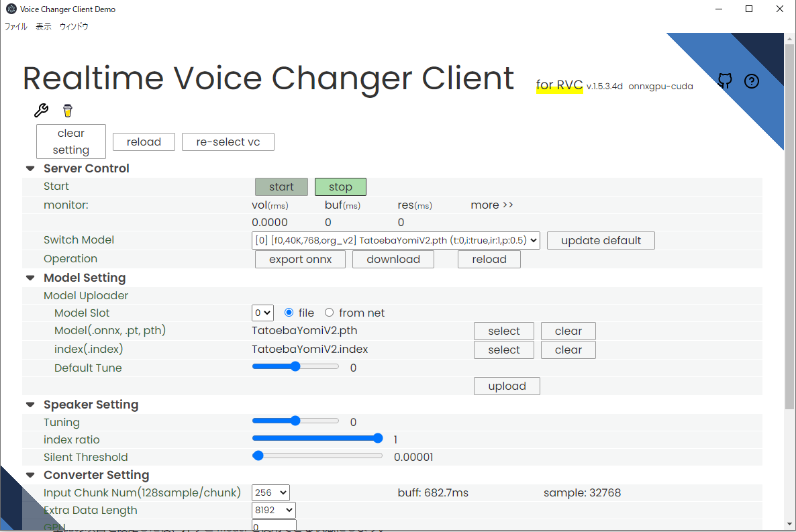Click the TatoebaYomiV2.pth filename text
The height and width of the screenshot is (532, 796).
click(x=305, y=331)
